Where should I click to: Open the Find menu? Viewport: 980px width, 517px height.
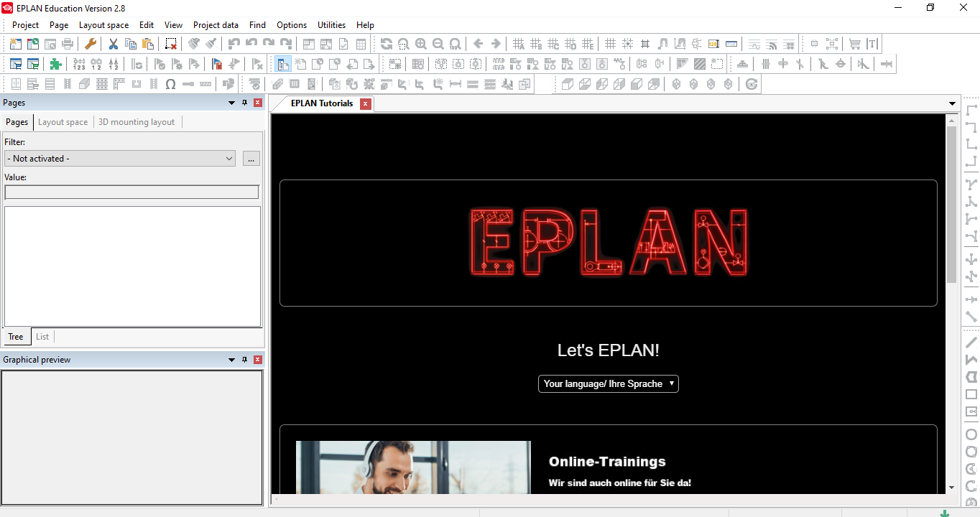(257, 24)
